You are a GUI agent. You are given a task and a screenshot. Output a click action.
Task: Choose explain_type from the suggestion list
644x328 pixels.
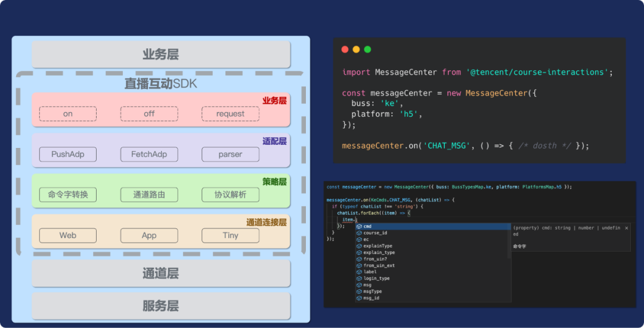[379, 252]
